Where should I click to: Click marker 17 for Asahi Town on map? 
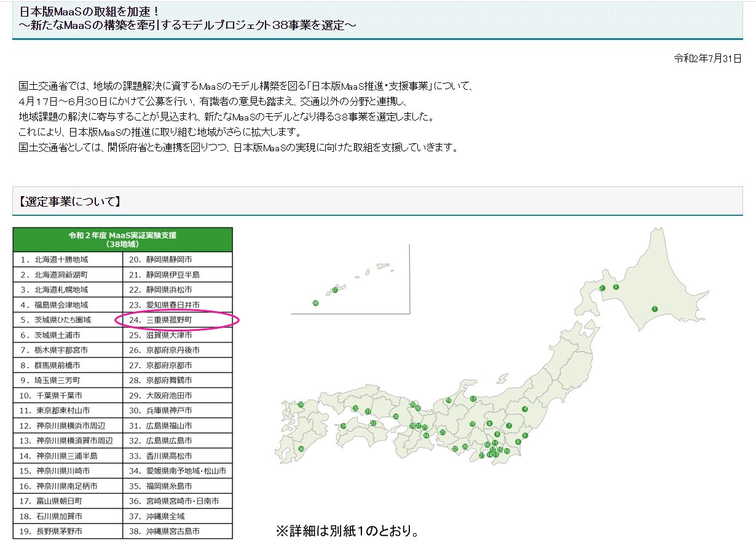[x=473, y=399]
